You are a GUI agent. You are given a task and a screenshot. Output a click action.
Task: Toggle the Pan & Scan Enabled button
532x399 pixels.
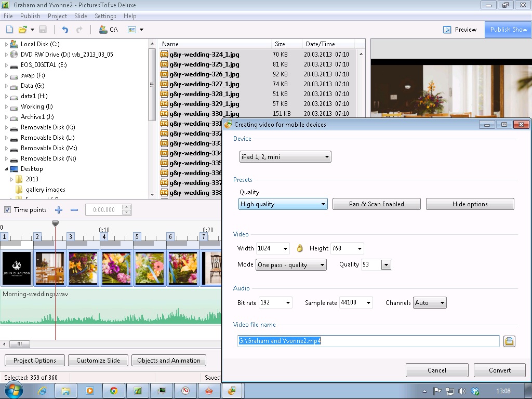tap(376, 204)
